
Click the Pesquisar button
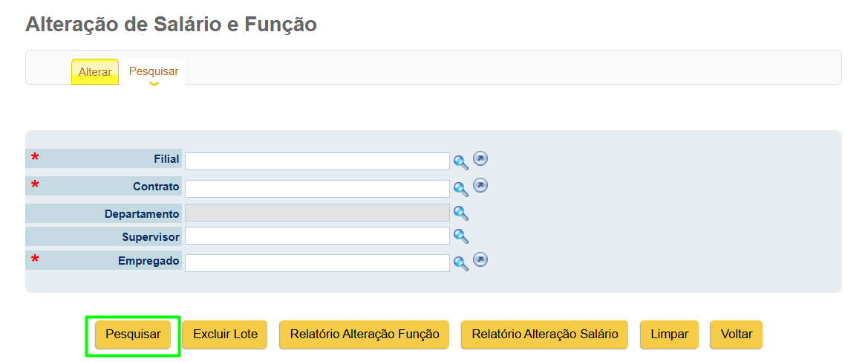133,334
